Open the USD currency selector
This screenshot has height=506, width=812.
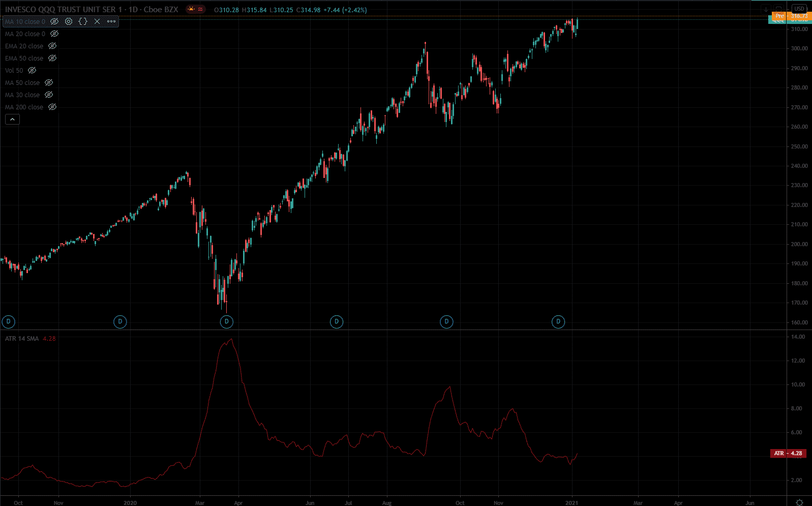point(799,9)
